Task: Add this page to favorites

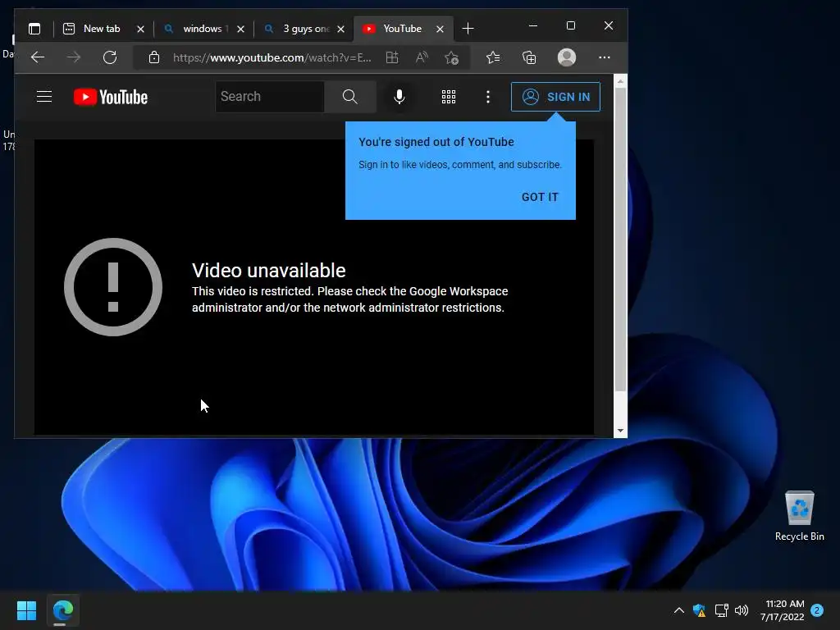Action: 452,57
